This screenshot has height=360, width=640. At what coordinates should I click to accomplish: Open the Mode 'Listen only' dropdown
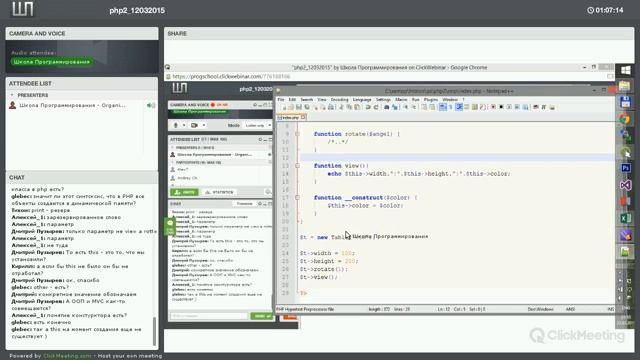coord(257,125)
